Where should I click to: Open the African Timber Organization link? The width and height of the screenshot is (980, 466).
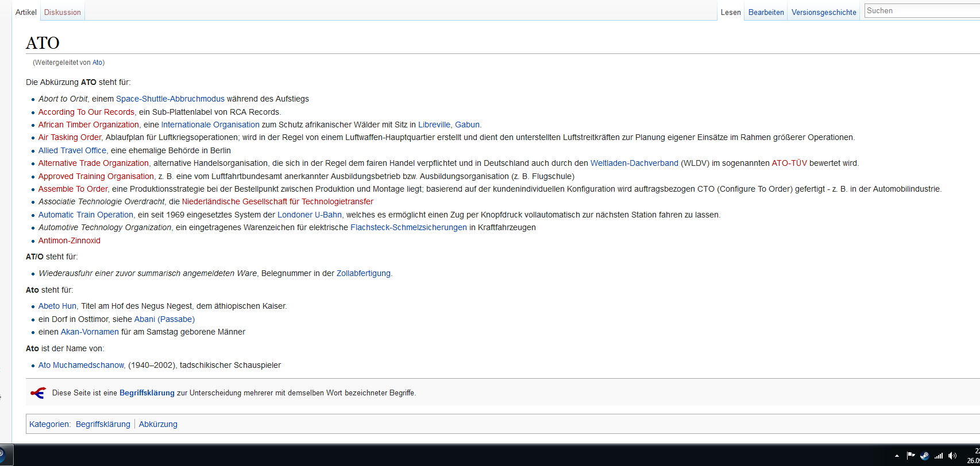[x=88, y=125]
